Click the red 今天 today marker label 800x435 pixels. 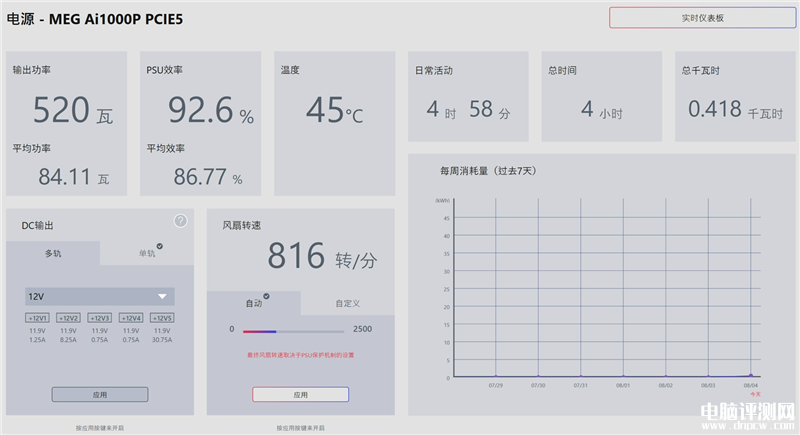(755, 394)
